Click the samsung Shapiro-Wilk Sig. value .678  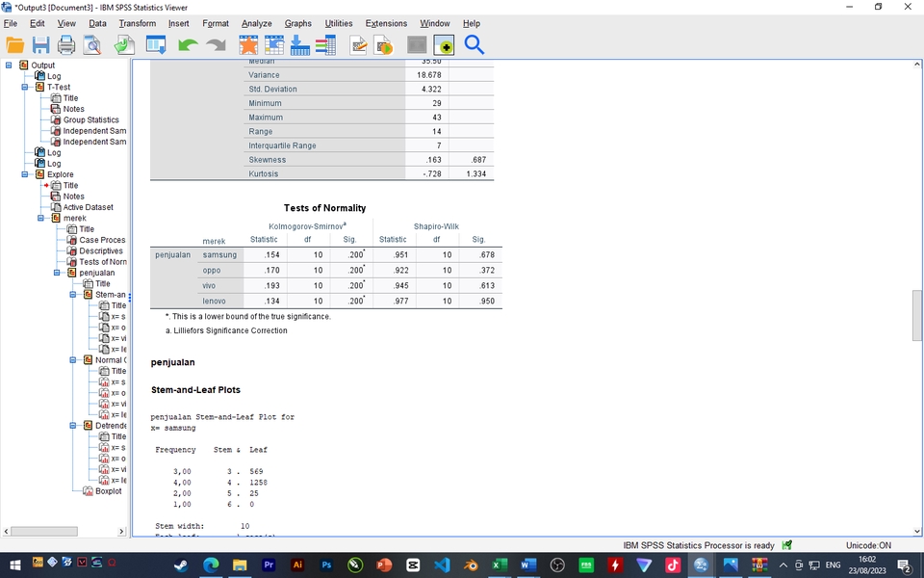(487, 254)
